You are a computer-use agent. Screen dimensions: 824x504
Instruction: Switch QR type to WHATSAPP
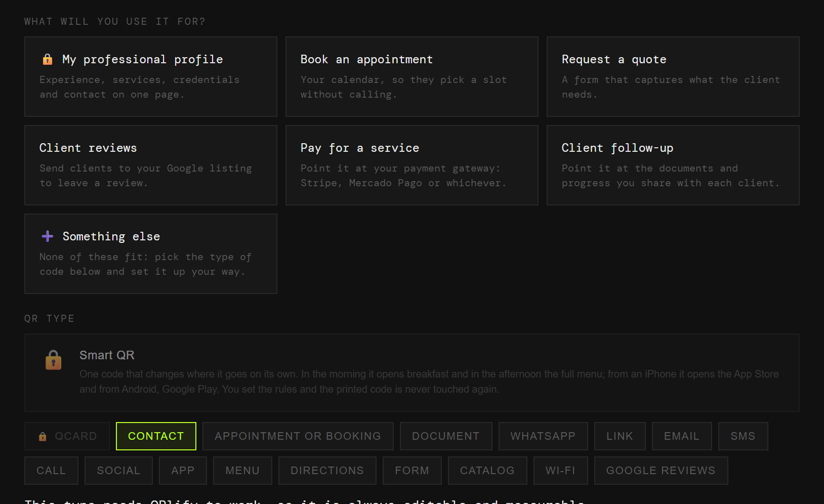[x=543, y=436]
